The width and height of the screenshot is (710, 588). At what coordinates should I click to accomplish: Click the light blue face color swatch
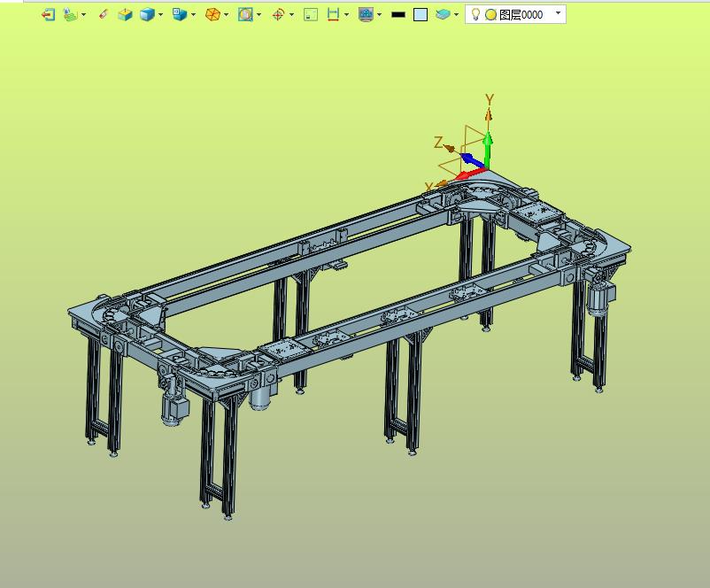click(x=421, y=15)
